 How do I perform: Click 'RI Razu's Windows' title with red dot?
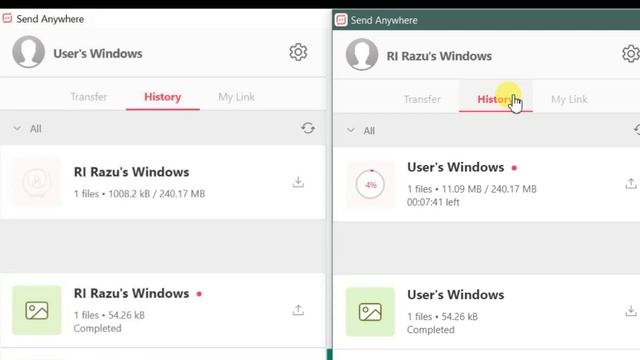[131, 293]
